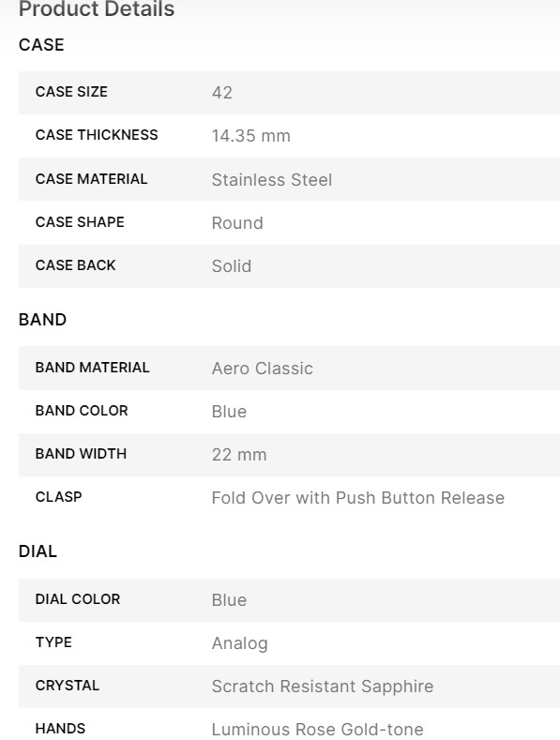Viewport: 560px width, 740px height.
Task: Click the 22 mm band width value
Action: pos(239,455)
